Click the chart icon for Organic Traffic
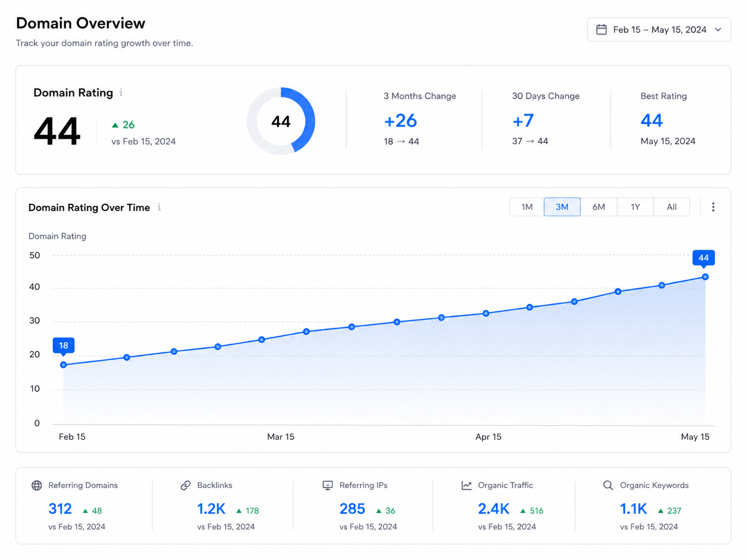The height and width of the screenshot is (560, 747). tap(466, 485)
